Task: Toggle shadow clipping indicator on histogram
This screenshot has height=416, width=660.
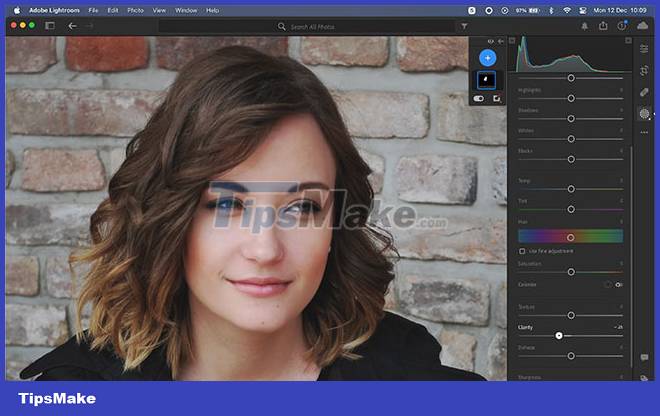Action: [512, 40]
